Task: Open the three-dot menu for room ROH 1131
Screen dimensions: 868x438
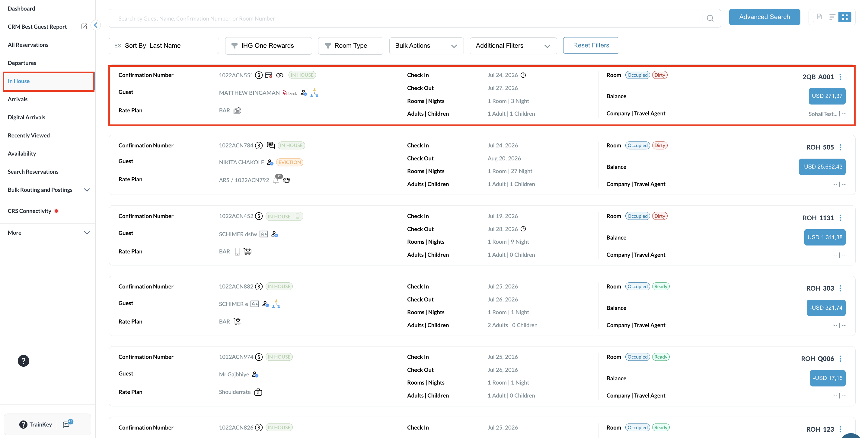Action: tap(840, 218)
